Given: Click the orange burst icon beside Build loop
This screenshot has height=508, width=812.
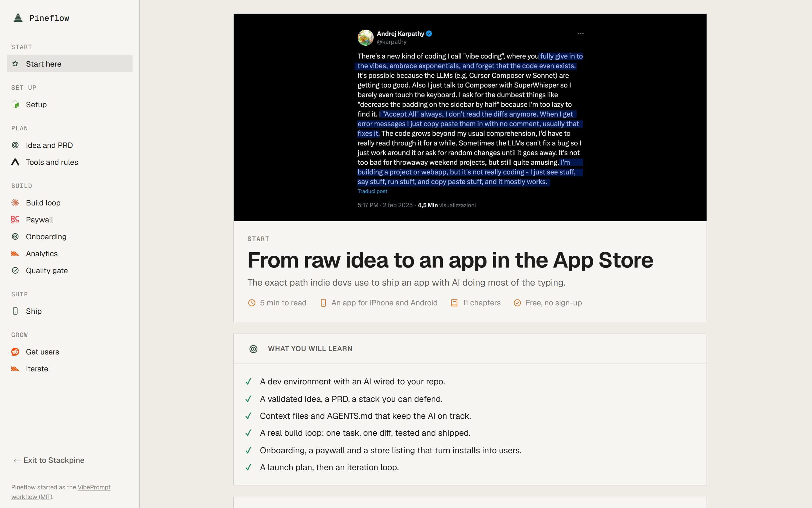Looking at the screenshot, I should (15, 203).
